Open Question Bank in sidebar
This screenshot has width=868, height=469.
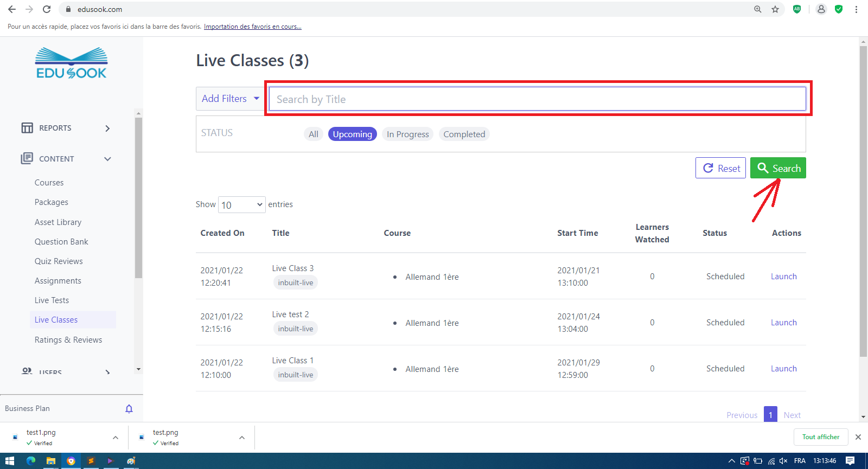61,242
